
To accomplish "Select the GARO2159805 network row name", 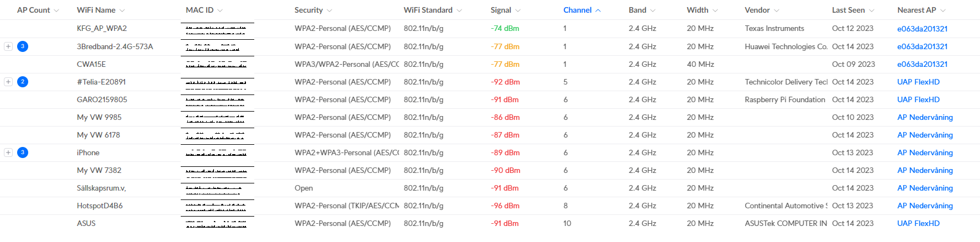I will pyautogui.click(x=102, y=99).
